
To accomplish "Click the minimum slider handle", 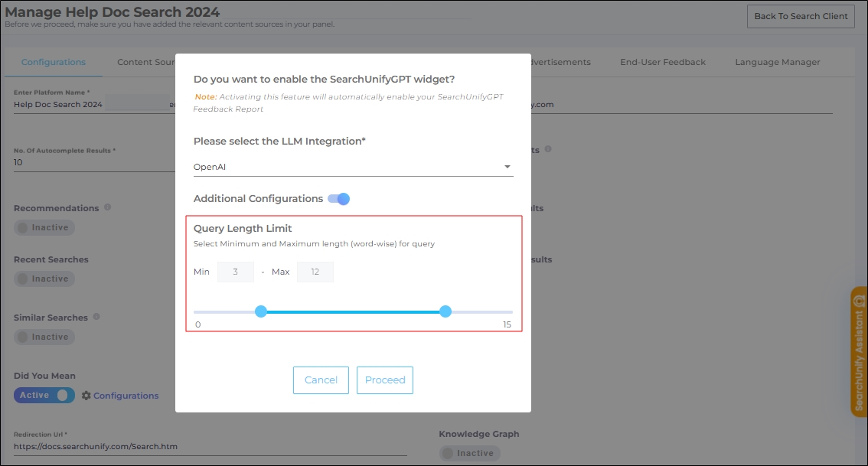I will click(x=261, y=311).
